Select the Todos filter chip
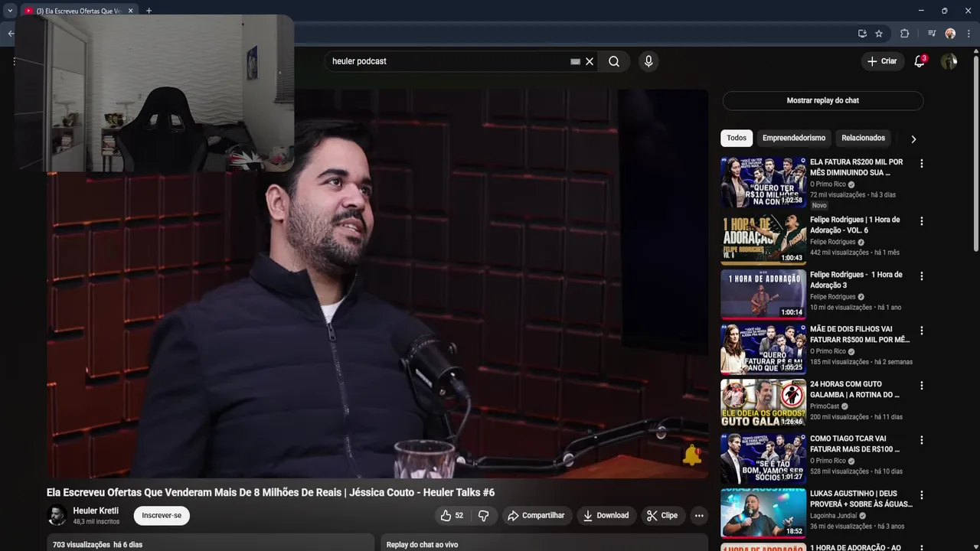This screenshot has height=551, width=980. tap(737, 138)
